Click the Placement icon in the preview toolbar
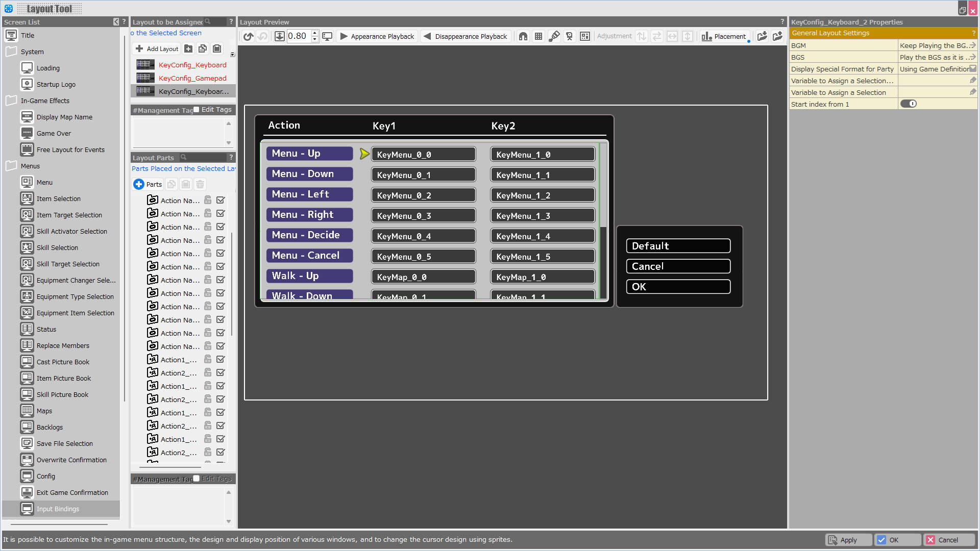Screen dimensions: 980x551 [724, 36]
